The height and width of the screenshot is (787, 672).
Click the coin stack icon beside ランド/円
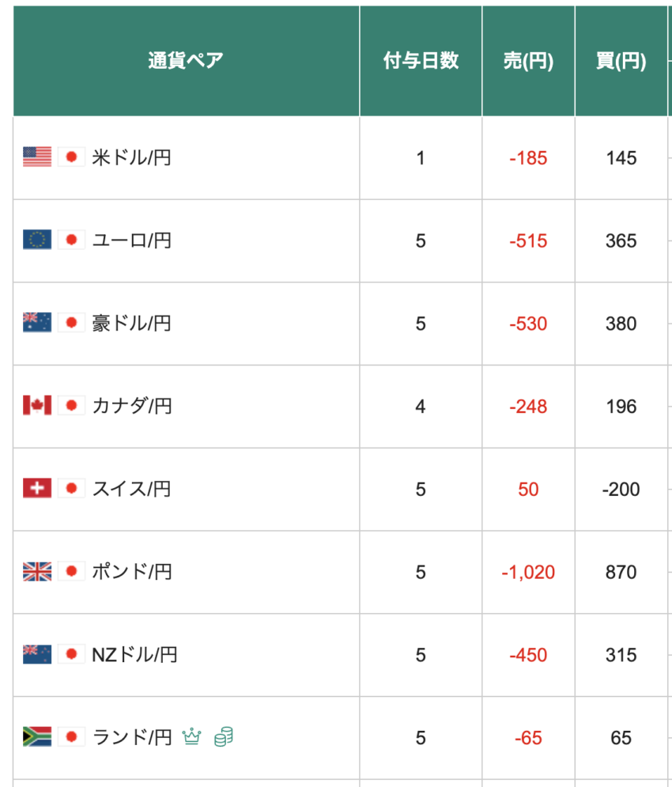click(x=224, y=737)
